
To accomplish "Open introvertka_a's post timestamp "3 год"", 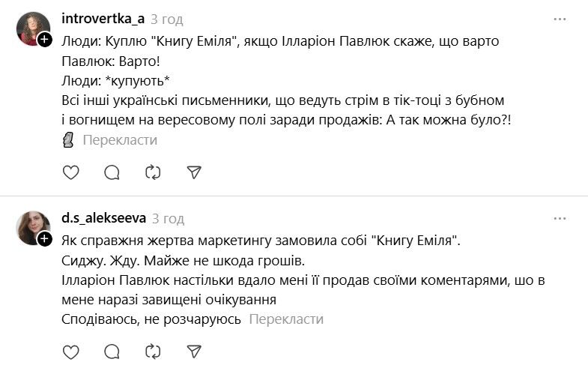I will [166, 19].
